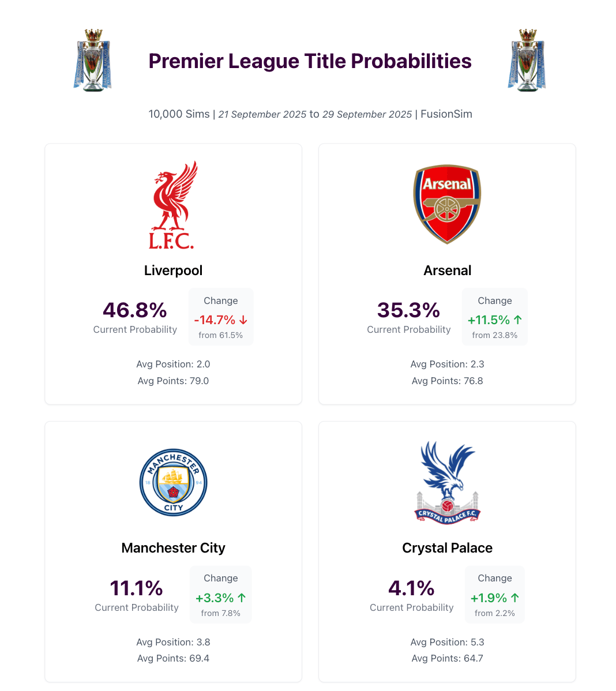Click the Crystal Palace eagle crest
Viewport: 616px width, 691px height.
447,482
